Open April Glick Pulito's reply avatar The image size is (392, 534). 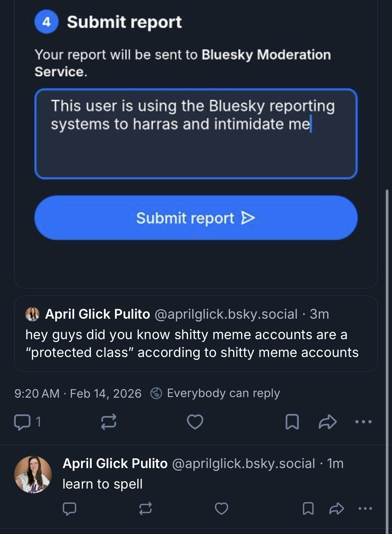(33, 475)
